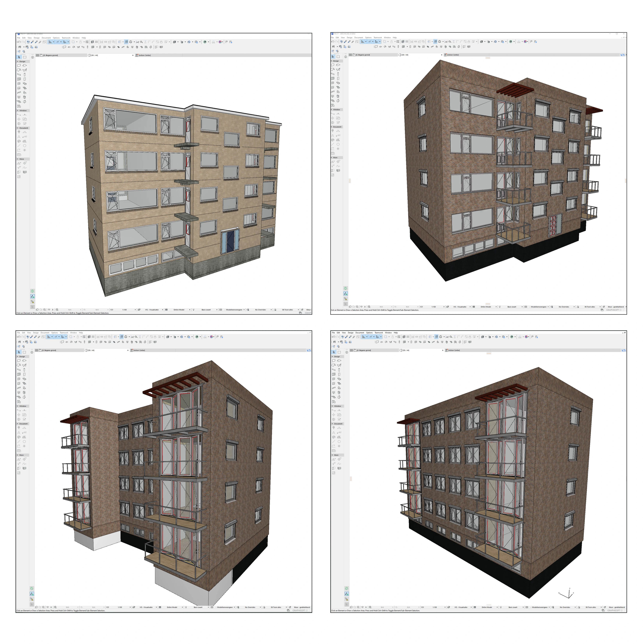Collapse the Design toolbox section in top-left window
The height and width of the screenshot is (644, 644).
pos(18,61)
